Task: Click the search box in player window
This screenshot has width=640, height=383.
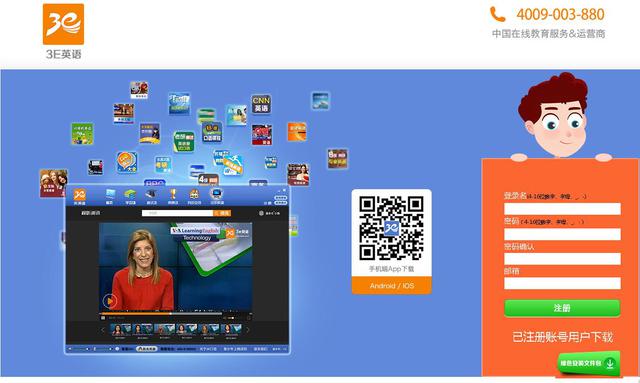Action: [x=177, y=213]
